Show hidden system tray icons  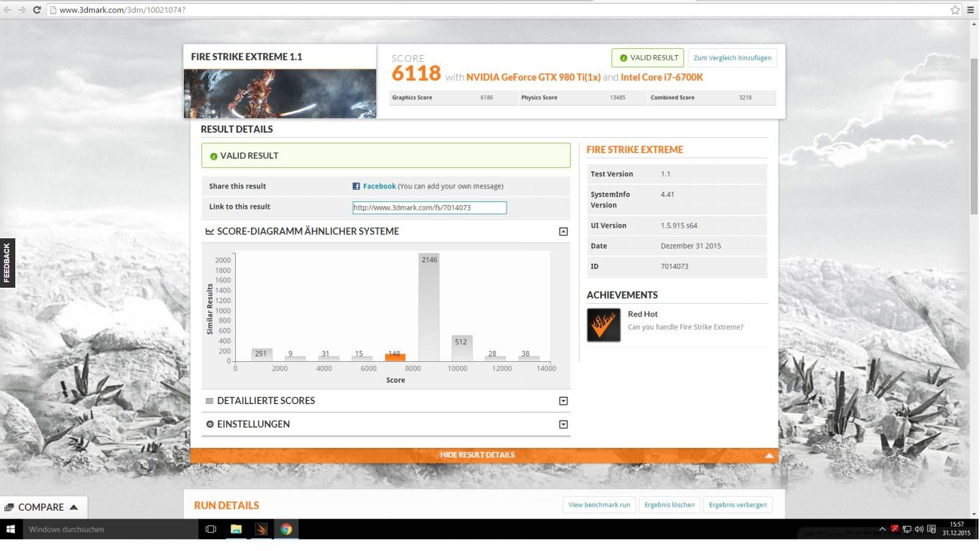pos(882,529)
